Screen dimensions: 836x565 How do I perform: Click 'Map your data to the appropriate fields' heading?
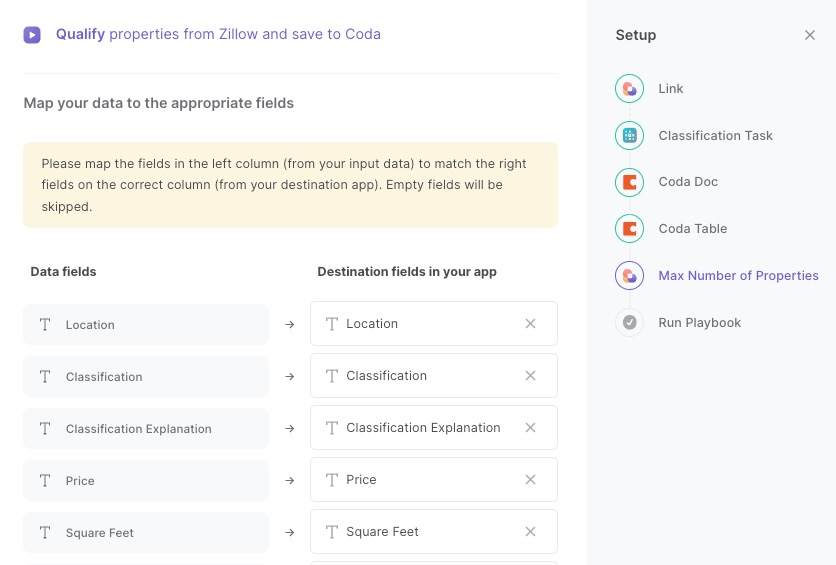158,103
